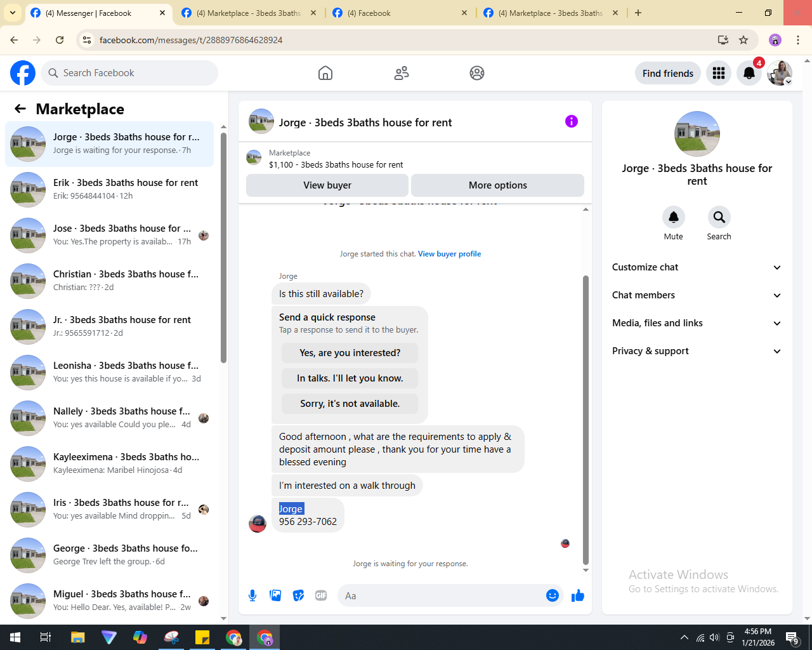This screenshot has width=812, height=650.
Task: Mute the conversation with the bell icon
Action: [674, 217]
